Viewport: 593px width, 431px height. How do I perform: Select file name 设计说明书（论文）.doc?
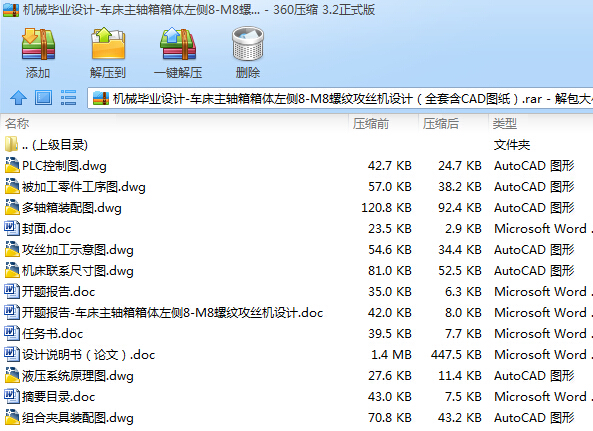pyautogui.click(x=88, y=355)
